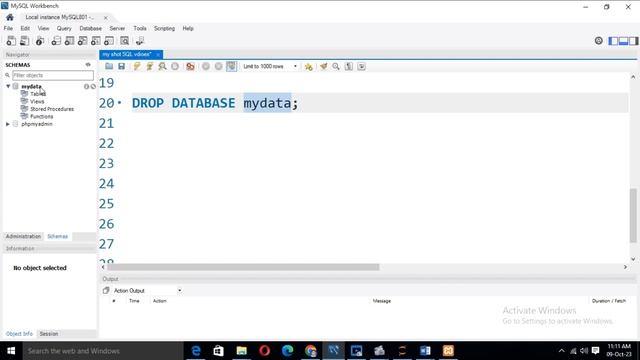Switch to the Schemas tab
This screenshot has width=640, height=360.
pyautogui.click(x=58, y=236)
